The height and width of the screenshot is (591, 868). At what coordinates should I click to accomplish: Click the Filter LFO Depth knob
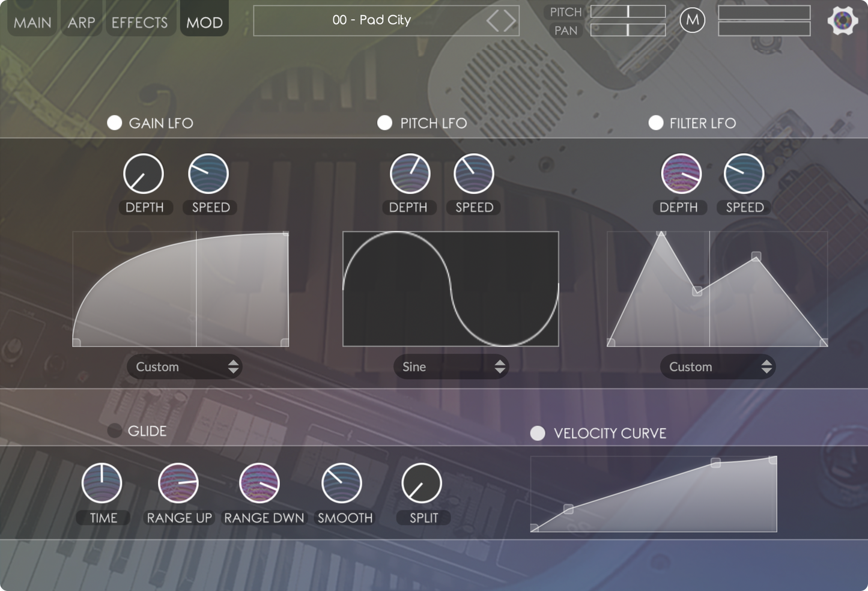click(681, 174)
